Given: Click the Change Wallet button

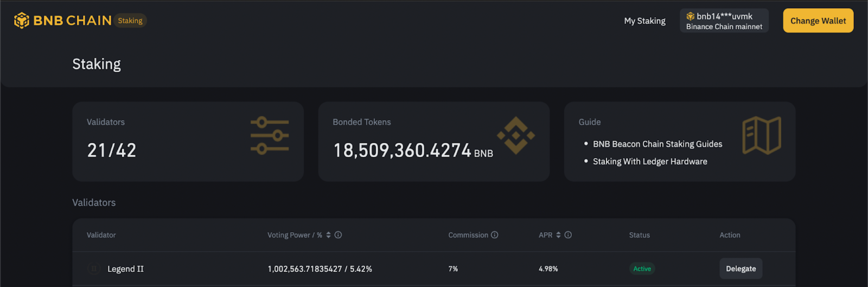Looking at the screenshot, I should click(818, 21).
